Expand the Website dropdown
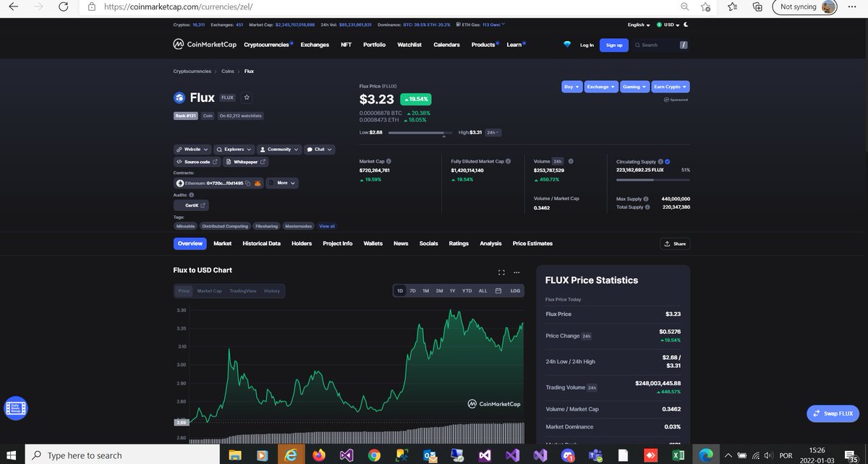868x464 pixels. [x=192, y=150]
